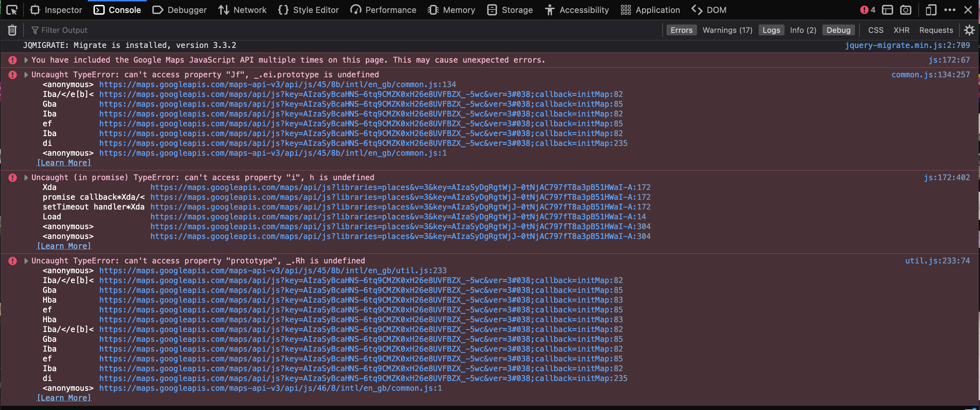
Task: Clear console output with the trash icon
Action: pos(12,30)
